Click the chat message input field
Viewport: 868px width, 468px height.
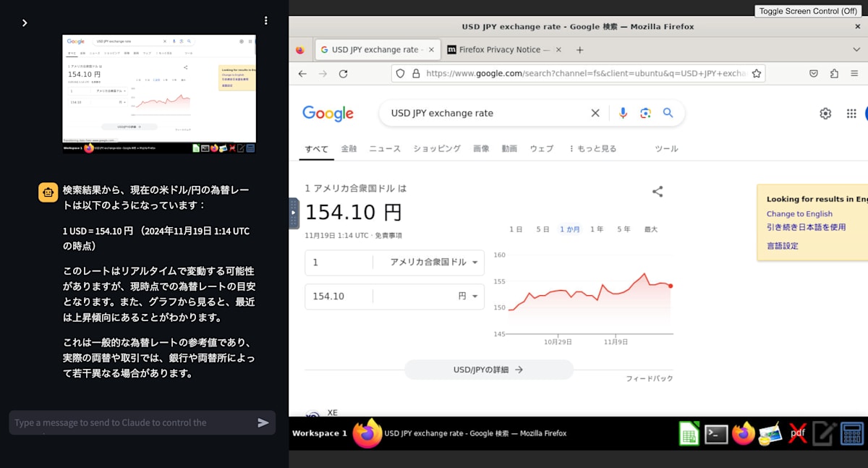click(132, 422)
